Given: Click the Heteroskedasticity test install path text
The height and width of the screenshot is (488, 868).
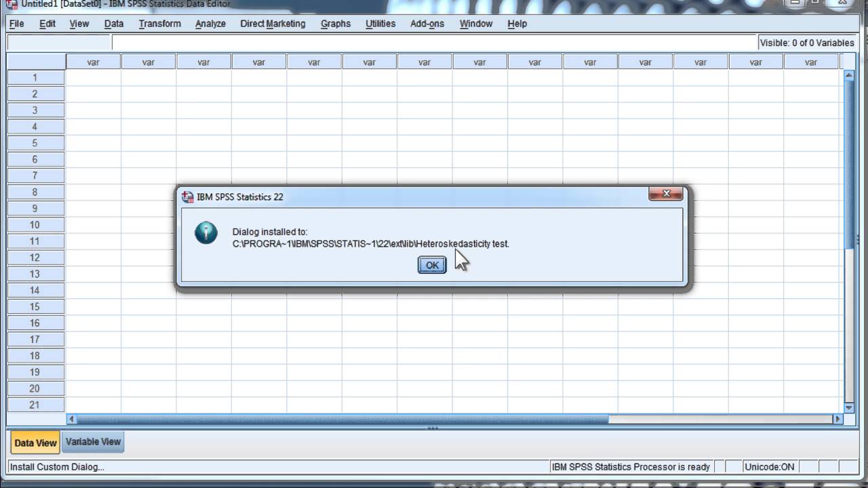Looking at the screenshot, I should coord(370,243).
